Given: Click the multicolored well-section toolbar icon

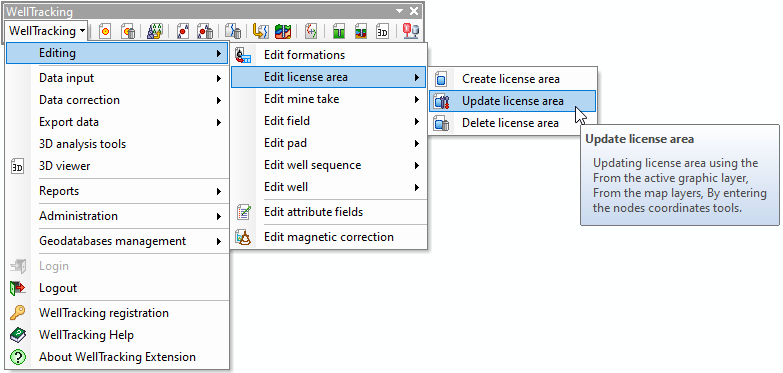Looking at the screenshot, I should (x=361, y=31).
